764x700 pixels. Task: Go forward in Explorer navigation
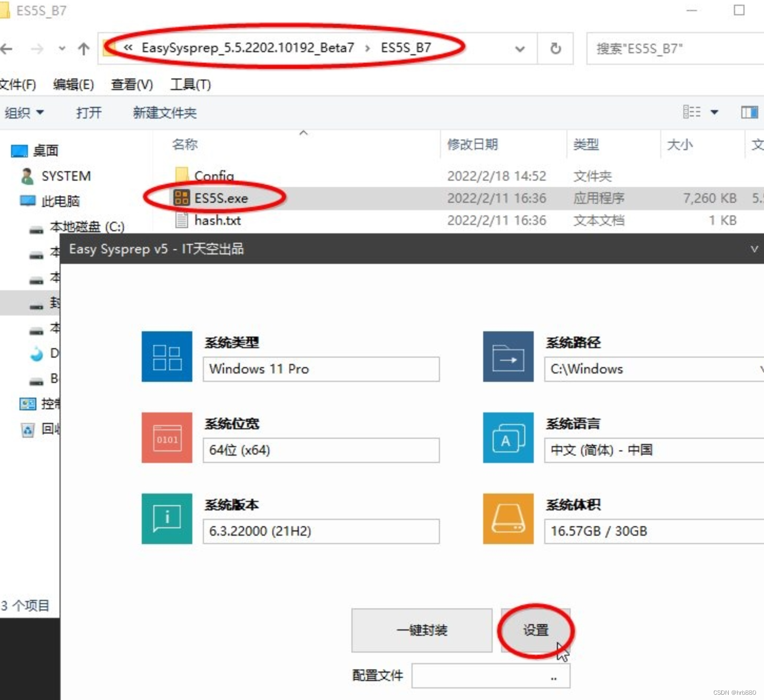pyautogui.click(x=37, y=49)
